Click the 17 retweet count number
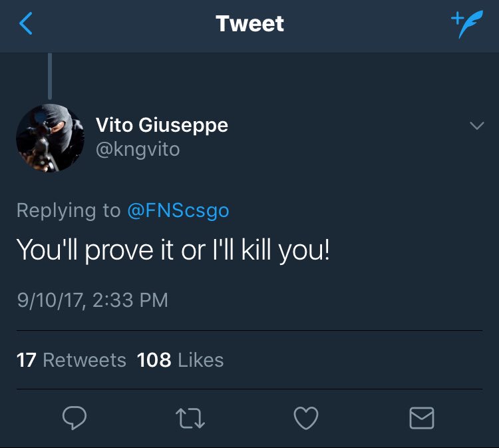 [x=26, y=360]
